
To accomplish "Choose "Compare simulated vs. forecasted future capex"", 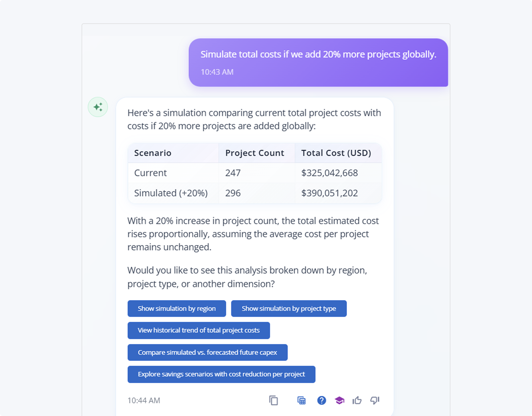I will 207,353.
